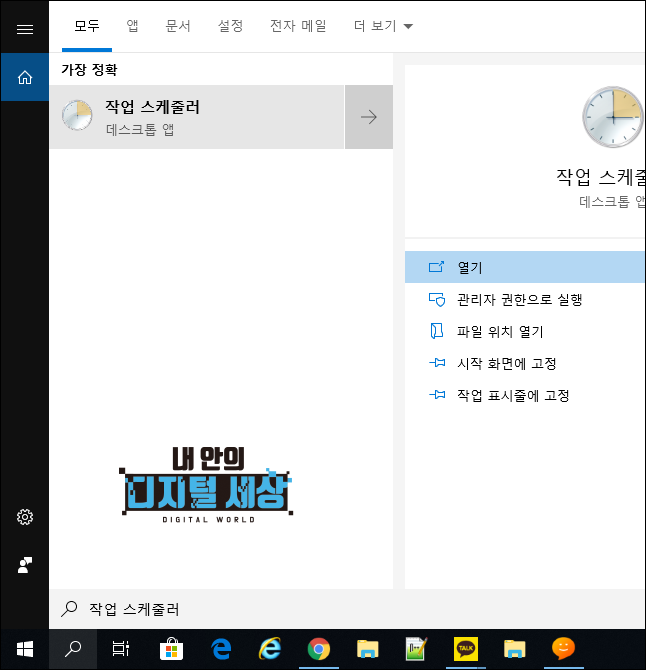
Task: Open KakaoTalk from the taskbar
Action: pos(466,649)
